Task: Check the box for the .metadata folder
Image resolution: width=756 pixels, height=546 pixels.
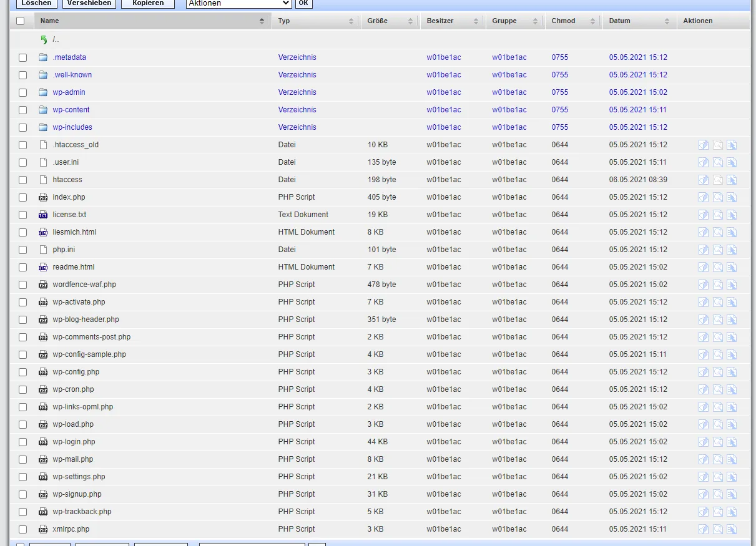Action: coord(23,57)
